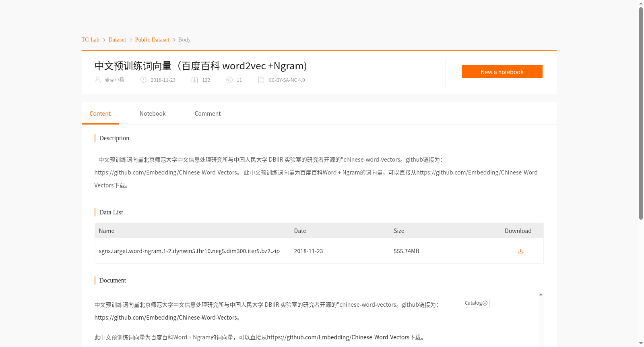The height and width of the screenshot is (347, 644).
Task: Click the 555.74MB size value
Action: coord(407,251)
